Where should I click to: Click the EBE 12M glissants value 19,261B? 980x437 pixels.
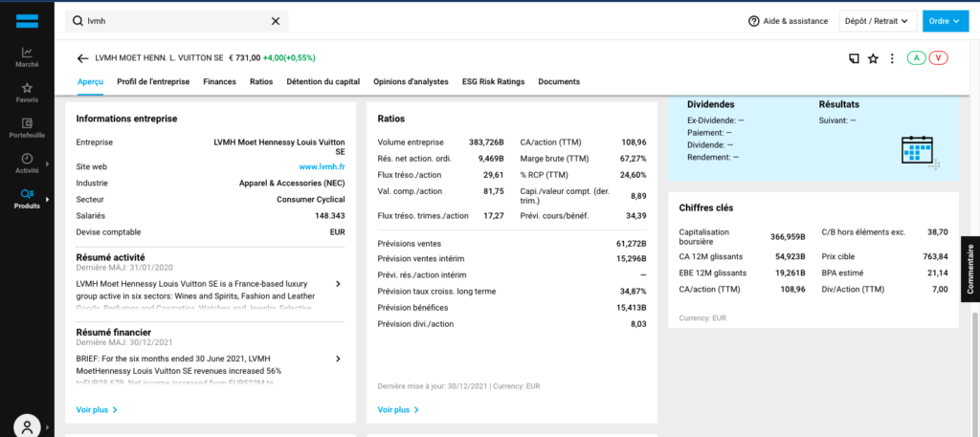click(791, 273)
